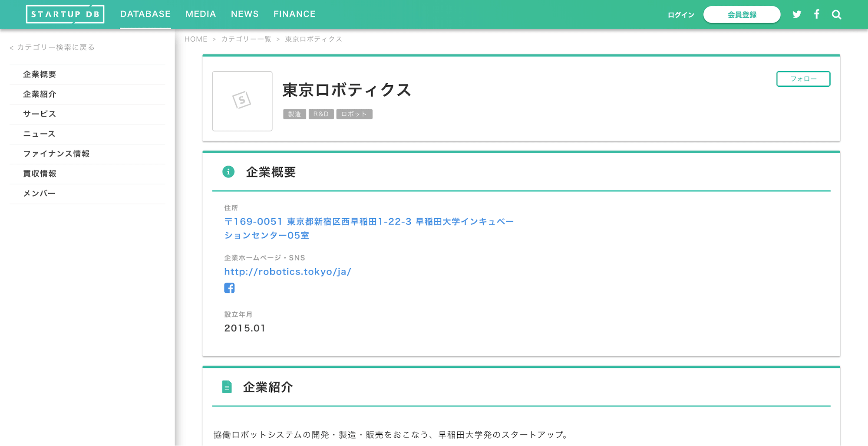
Task: Open the company's Facebook page icon
Action: (229, 288)
